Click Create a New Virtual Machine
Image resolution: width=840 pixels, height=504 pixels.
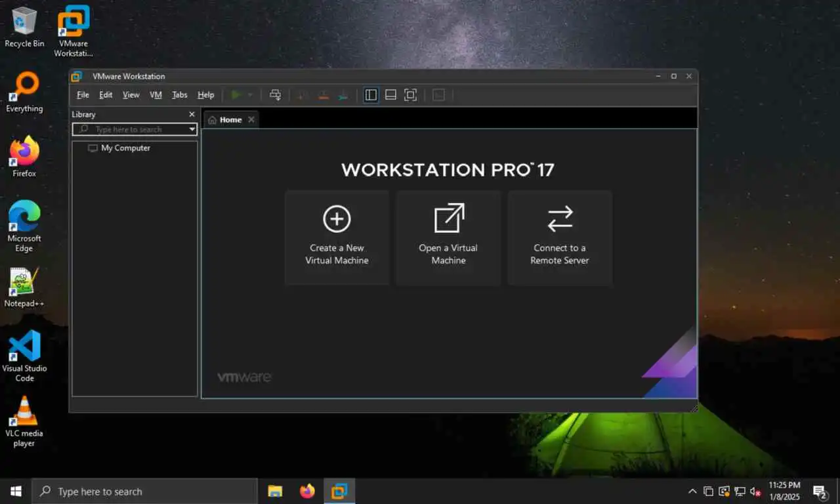pyautogui.click(x=337, y=238)
